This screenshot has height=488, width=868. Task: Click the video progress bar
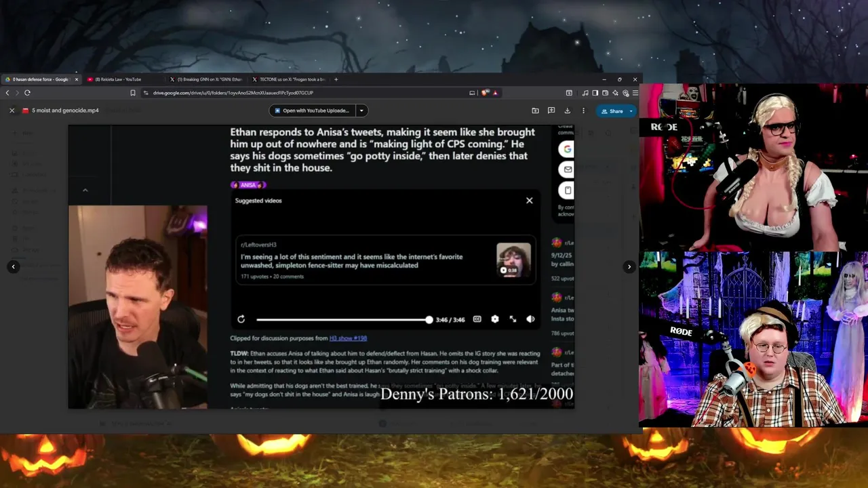pos(343,319)
